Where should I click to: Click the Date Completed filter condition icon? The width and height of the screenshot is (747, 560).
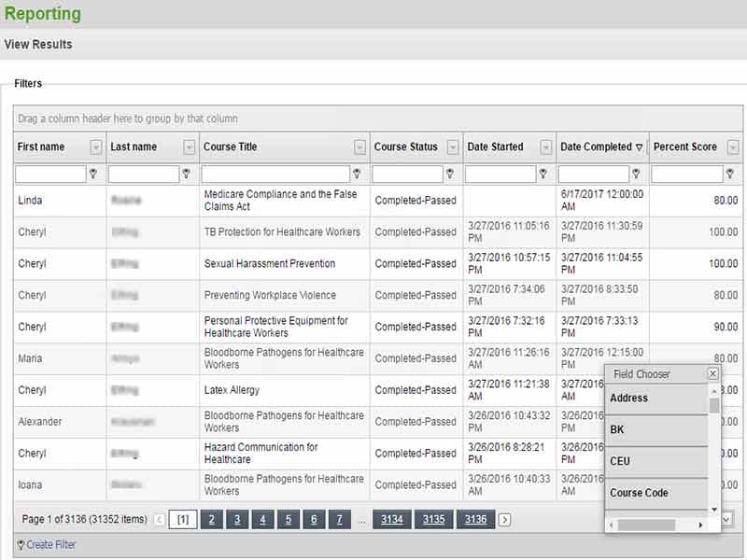(x=636, y=174)
